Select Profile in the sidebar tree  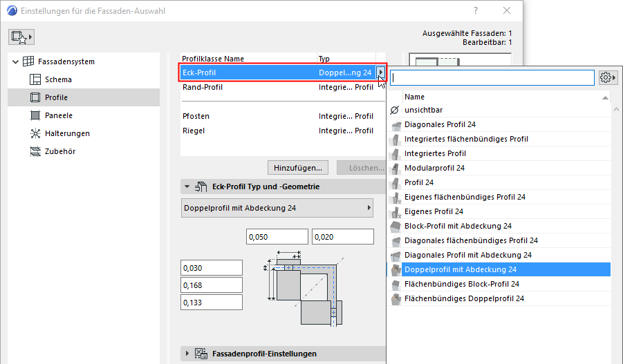click(56, 97)
